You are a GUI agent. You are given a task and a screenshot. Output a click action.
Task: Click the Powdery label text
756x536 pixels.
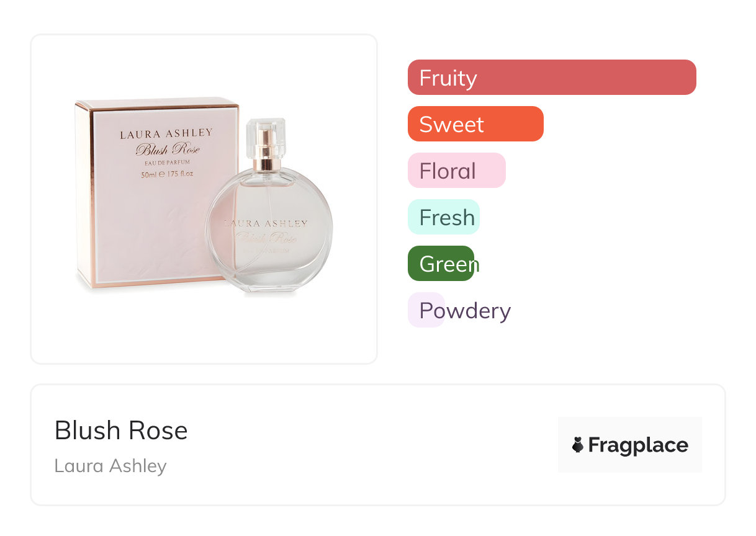click(x=466, y=310)
